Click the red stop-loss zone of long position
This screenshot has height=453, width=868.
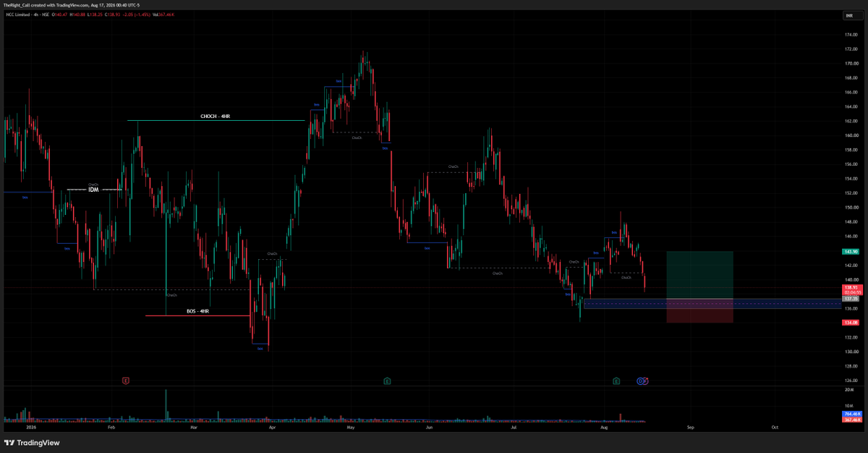699,310
